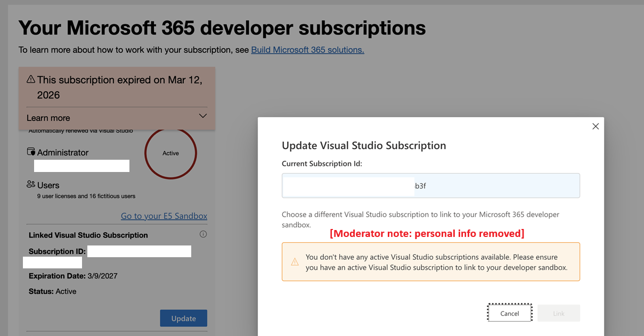This screenshot has height=336, width=644.
Task: Click the 'Automatically renewed via Visual Studio' text
Action: pos(80,130)
